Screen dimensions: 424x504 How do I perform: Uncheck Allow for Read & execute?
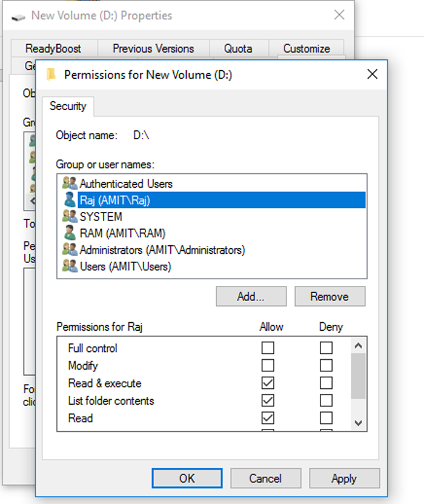point(268,383)
